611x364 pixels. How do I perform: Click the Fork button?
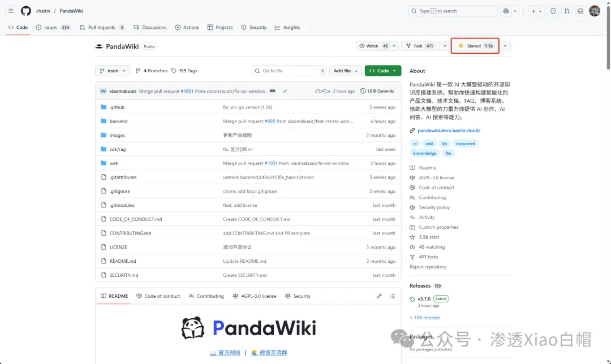click(x=421, y=46)
